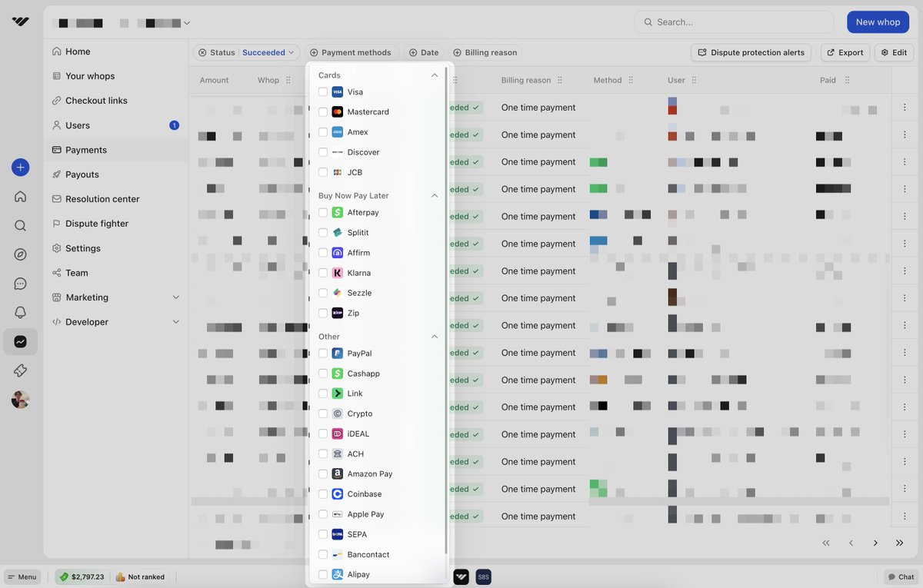
Task: Open the search magnifier in left rail
Action: coord(21,225)
